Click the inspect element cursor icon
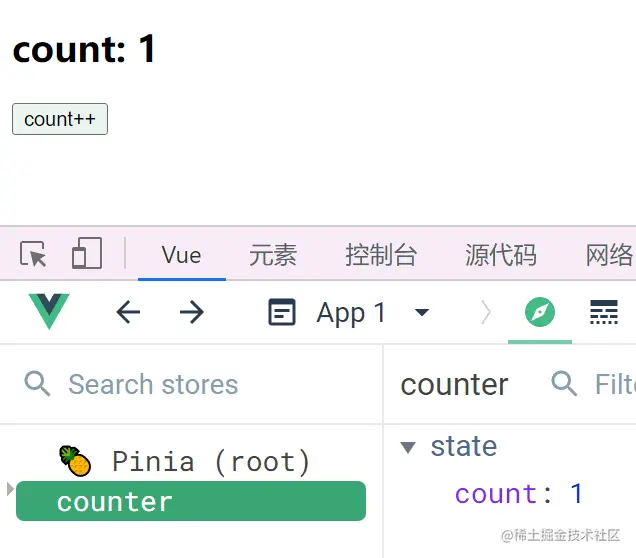 [x=33, y=254]
